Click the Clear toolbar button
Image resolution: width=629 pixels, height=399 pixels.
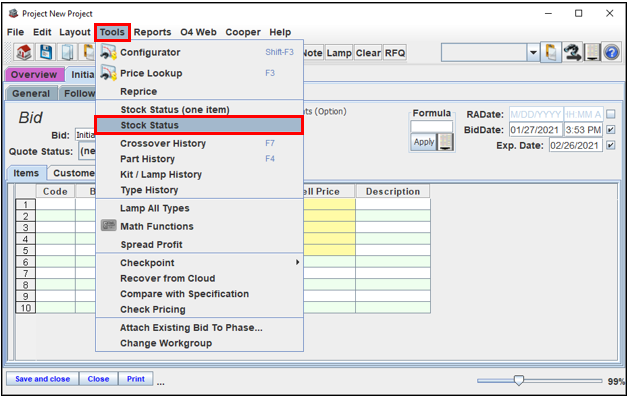click(x=368, y=53)
